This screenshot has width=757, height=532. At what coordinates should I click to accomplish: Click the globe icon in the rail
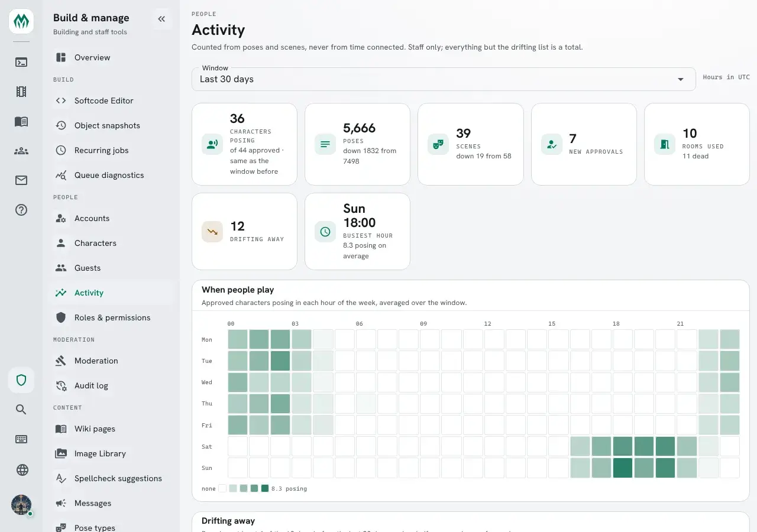21,470
